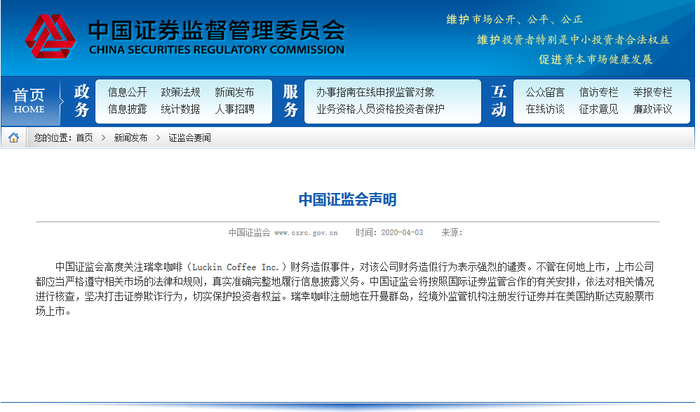Screen dimensions: 700x412
Task: Open 廉政评议 in the 互动 section
Action: coord(652,109)
